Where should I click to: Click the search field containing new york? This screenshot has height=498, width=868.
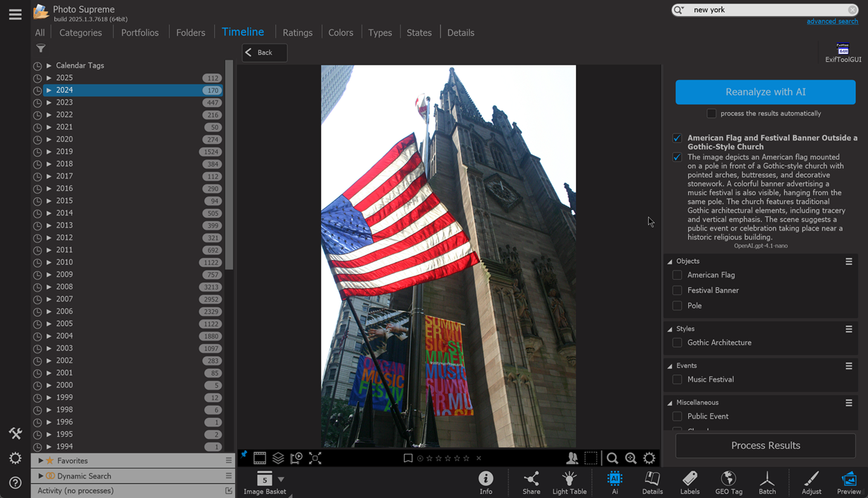tap(766, 10)
